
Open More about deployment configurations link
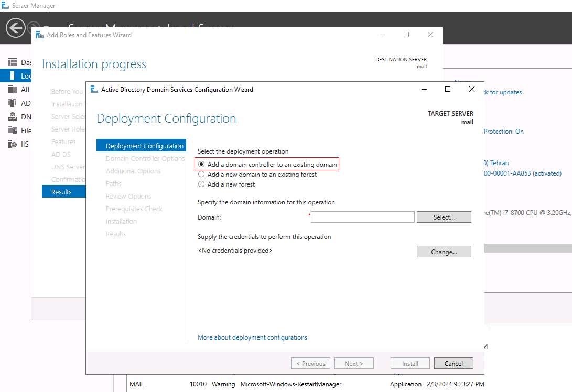pos(252,337)
